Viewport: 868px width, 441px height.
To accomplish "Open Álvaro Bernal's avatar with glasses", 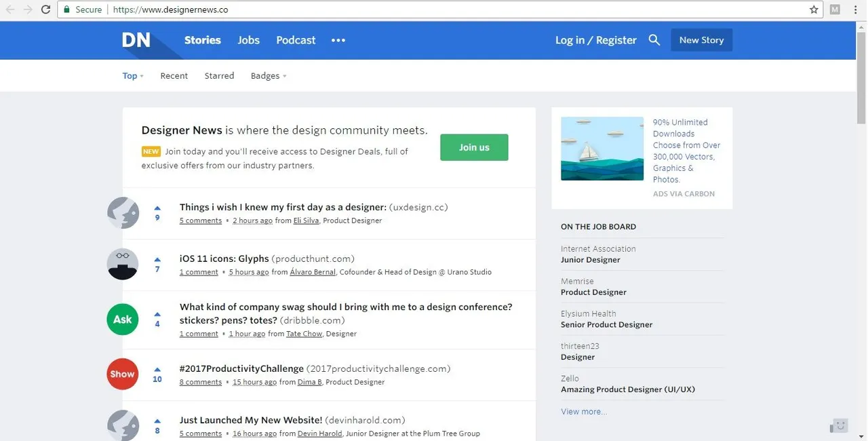I will (x=123, y=265).
